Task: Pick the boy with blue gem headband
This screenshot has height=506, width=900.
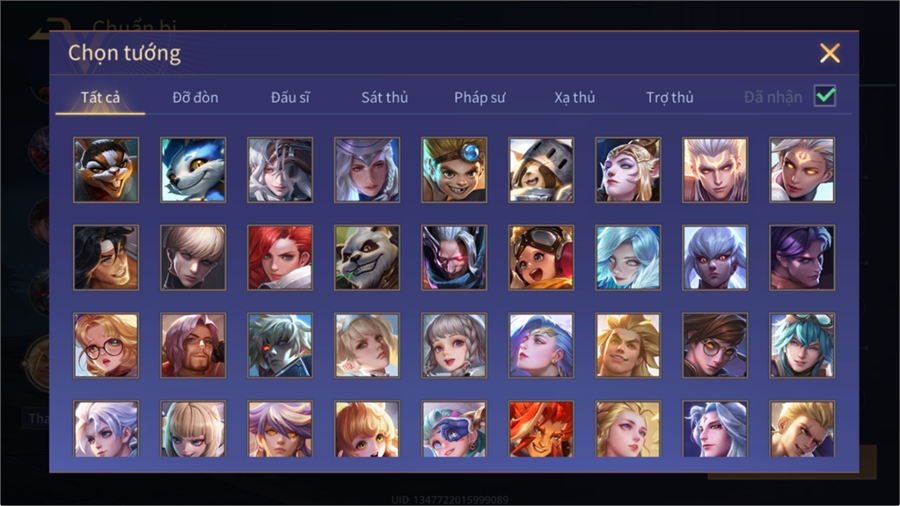Action: tap(454, 170)
